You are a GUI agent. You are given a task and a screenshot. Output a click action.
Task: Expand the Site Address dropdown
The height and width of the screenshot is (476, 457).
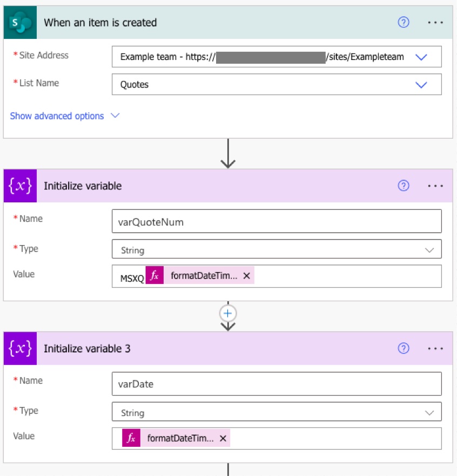(x=421, y=57)
